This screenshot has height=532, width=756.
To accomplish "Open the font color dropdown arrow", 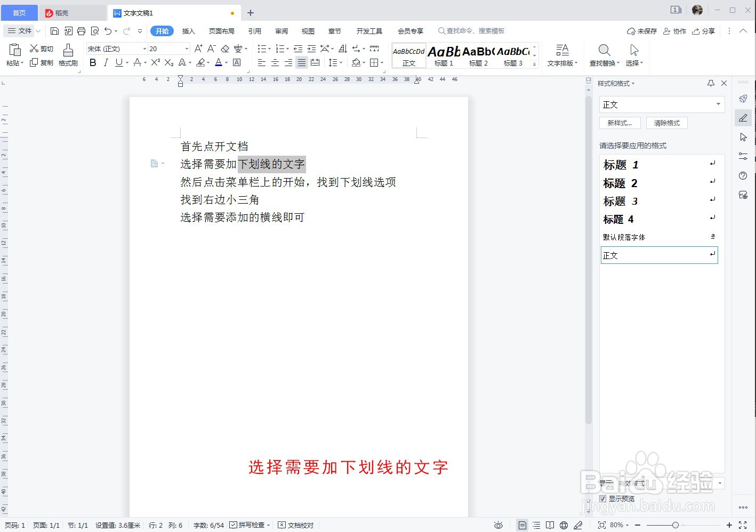I will pyautogui.click(x=227, y=63).
